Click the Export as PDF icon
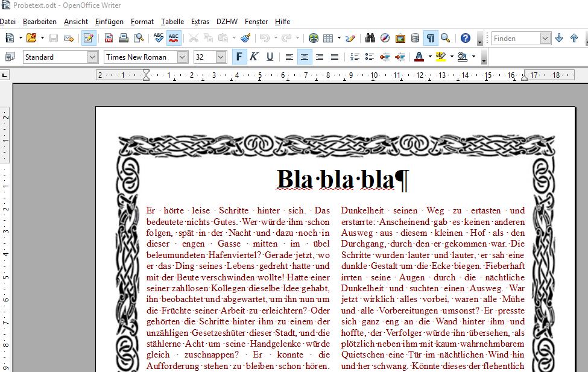 pos(109,38)
